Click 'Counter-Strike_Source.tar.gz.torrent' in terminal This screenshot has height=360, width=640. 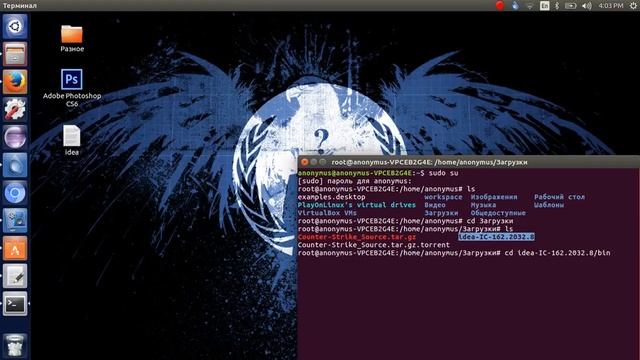pyautogui.click(x=373, y=245)
